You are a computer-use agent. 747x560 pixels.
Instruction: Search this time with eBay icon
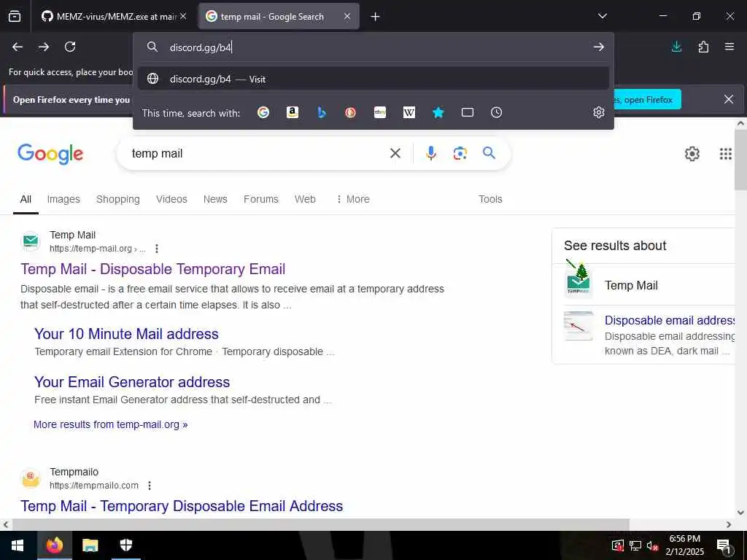click(380, 112)
